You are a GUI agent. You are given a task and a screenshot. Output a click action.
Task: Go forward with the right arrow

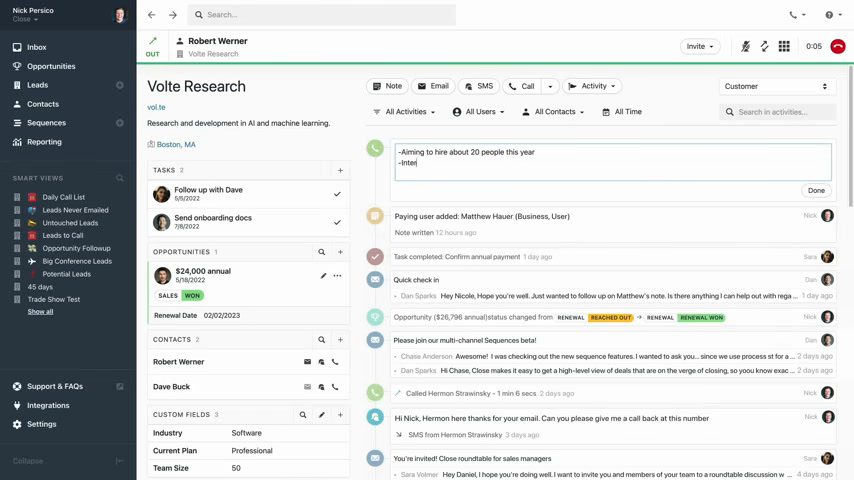click(x=173, y=15)
